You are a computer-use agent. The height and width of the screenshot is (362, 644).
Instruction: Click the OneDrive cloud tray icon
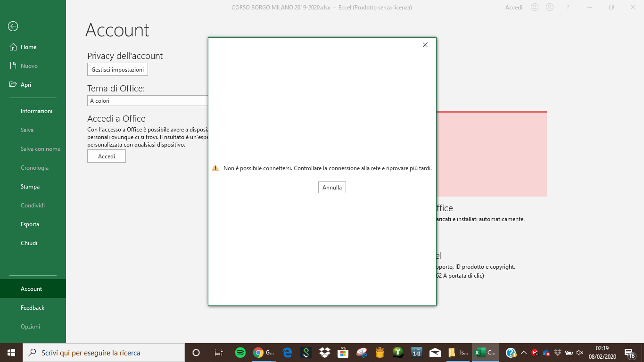coord(546,353)
